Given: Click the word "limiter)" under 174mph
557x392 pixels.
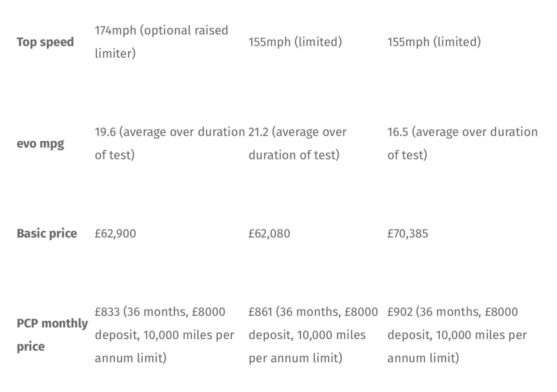Looking at the screenshot, I should click(x=115, y=54).
